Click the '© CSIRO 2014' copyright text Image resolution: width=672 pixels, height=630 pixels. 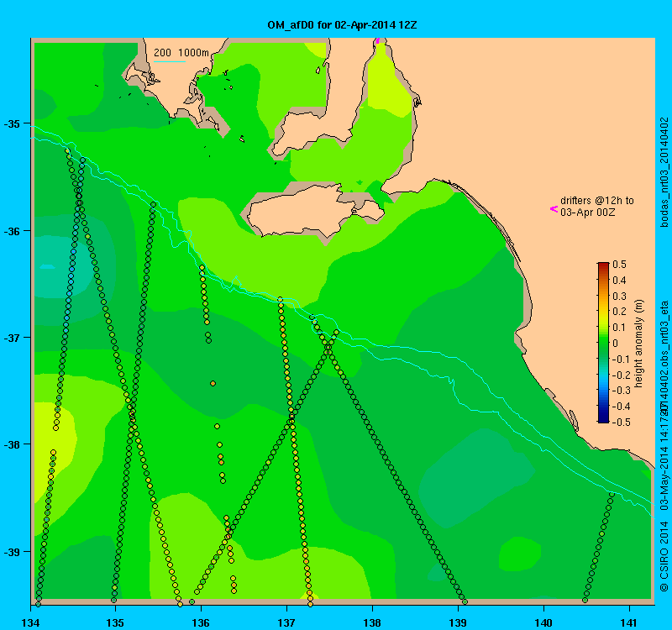click(x=664, y=556)
